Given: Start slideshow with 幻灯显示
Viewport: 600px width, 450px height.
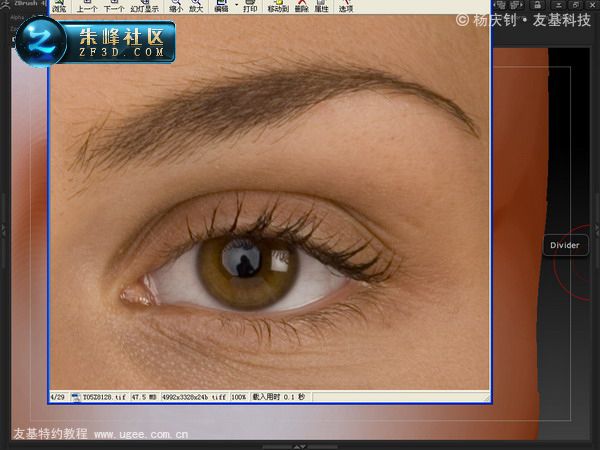Looking at the screenshot, I should coord(145,6).
